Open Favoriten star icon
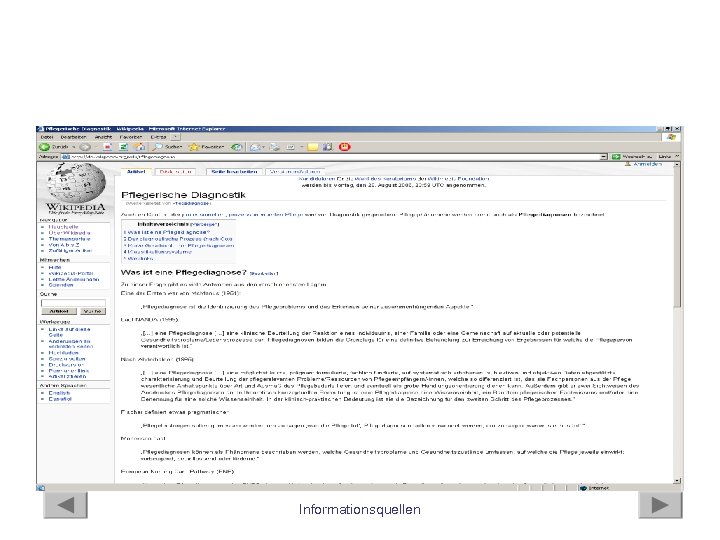This screenshot has width=720, height=540. 206,147
